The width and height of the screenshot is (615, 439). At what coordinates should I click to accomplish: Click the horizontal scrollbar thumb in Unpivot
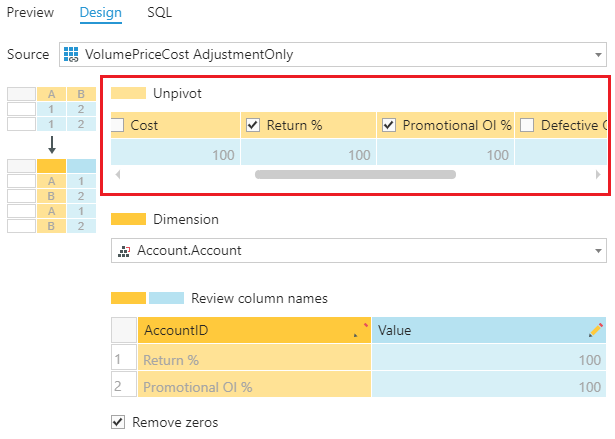355,174
